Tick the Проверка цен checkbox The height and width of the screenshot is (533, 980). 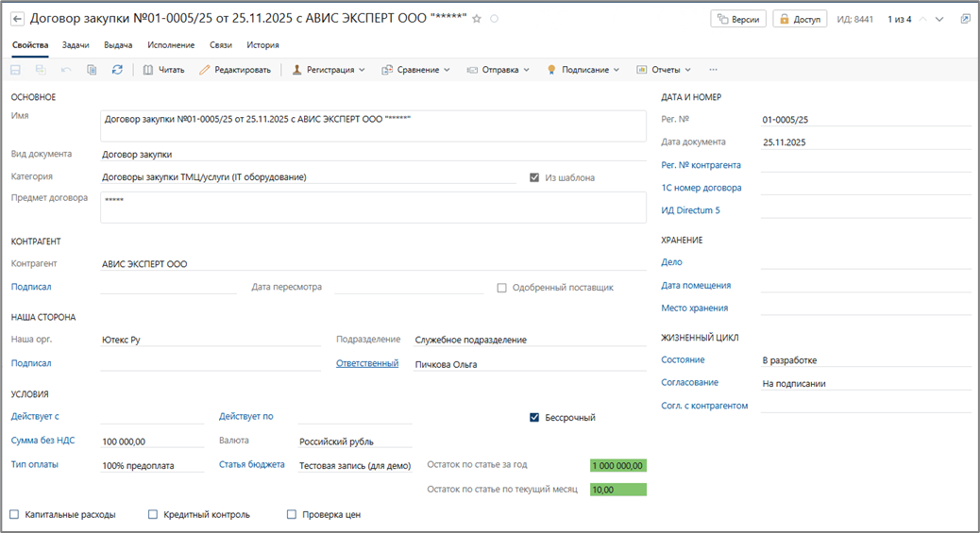click(292, 515)
